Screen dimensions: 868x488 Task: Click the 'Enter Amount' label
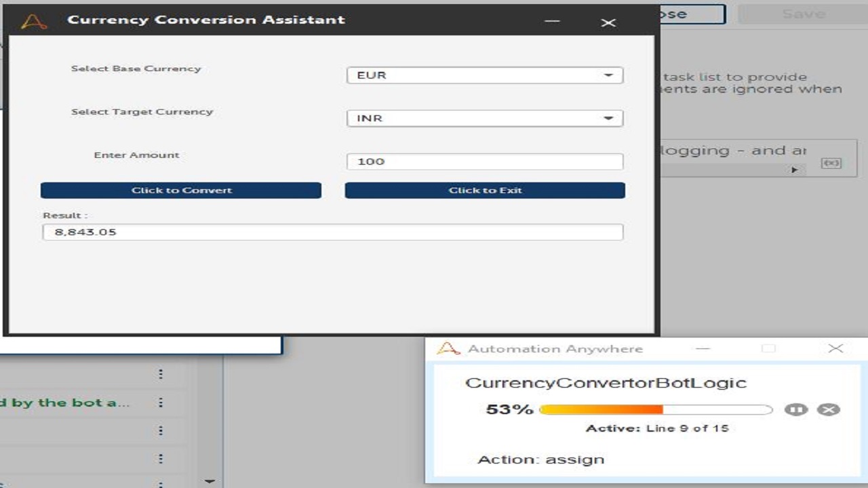pyautogui.click(x=137, y=155)
